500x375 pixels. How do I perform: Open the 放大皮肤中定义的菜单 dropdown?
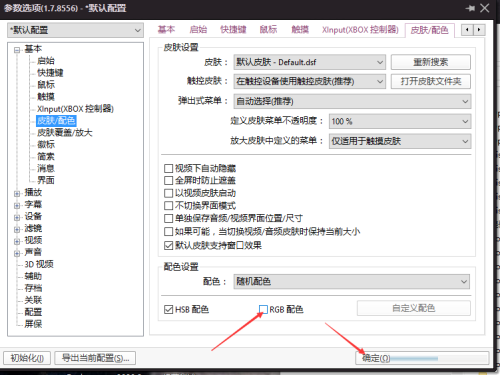click(x=400, y=141)
